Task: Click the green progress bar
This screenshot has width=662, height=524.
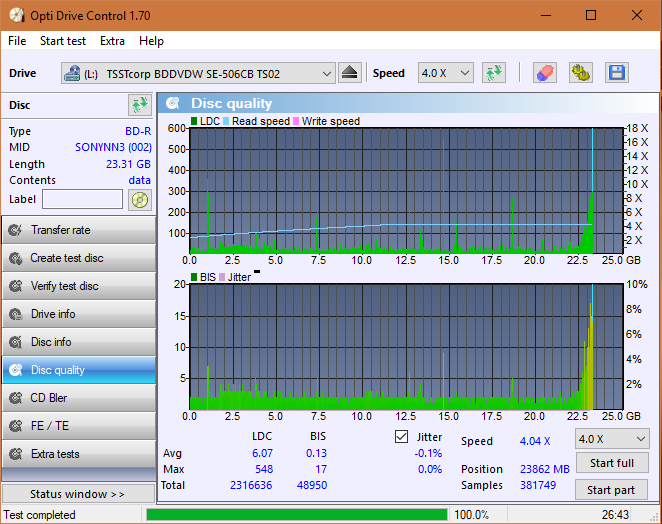Action: coord(297,514)
